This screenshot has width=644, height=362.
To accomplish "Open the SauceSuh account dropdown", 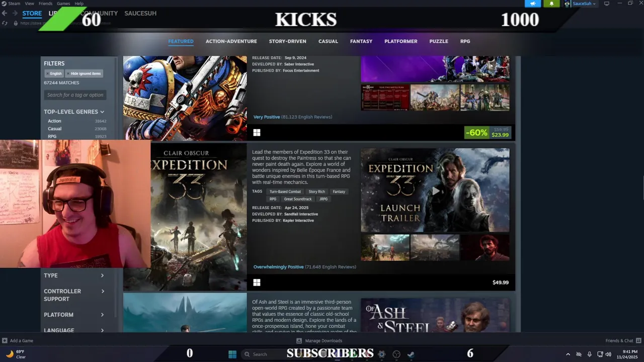I will coord(584,4).
